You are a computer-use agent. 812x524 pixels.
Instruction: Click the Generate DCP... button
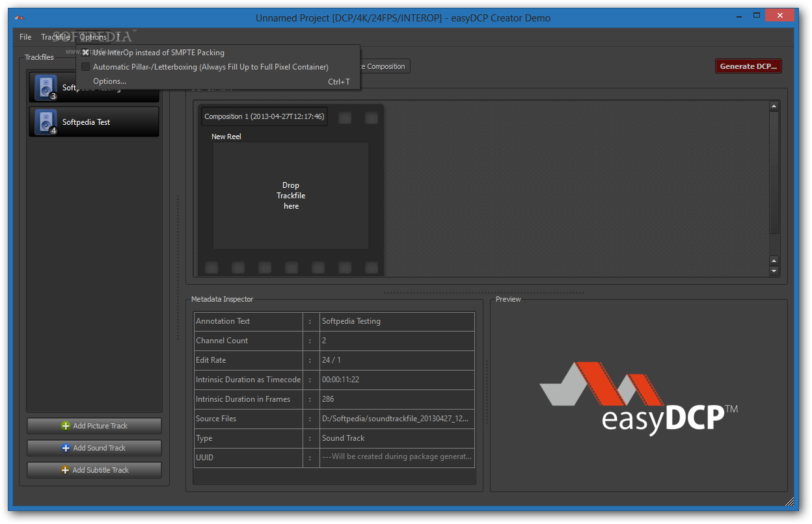[748, 66]
